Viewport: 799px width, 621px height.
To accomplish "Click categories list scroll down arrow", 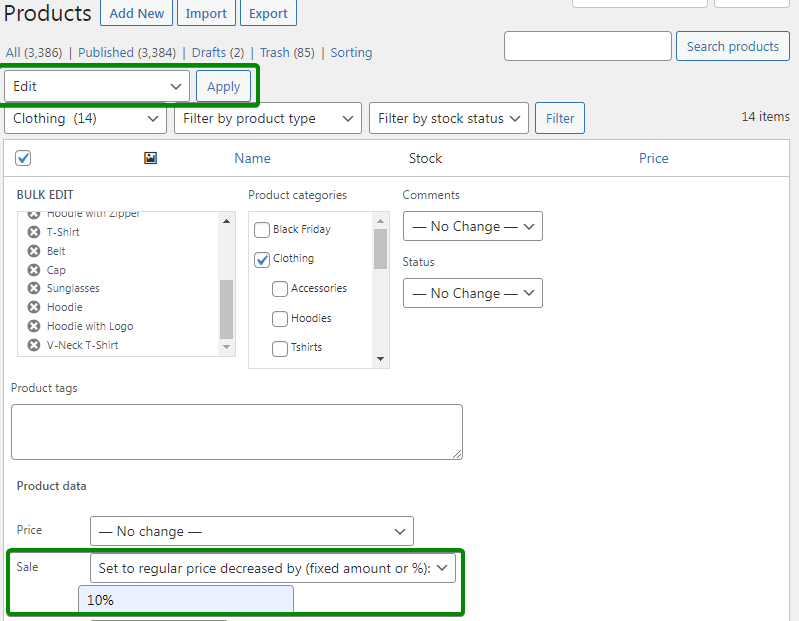I will (x=380, y=359).
